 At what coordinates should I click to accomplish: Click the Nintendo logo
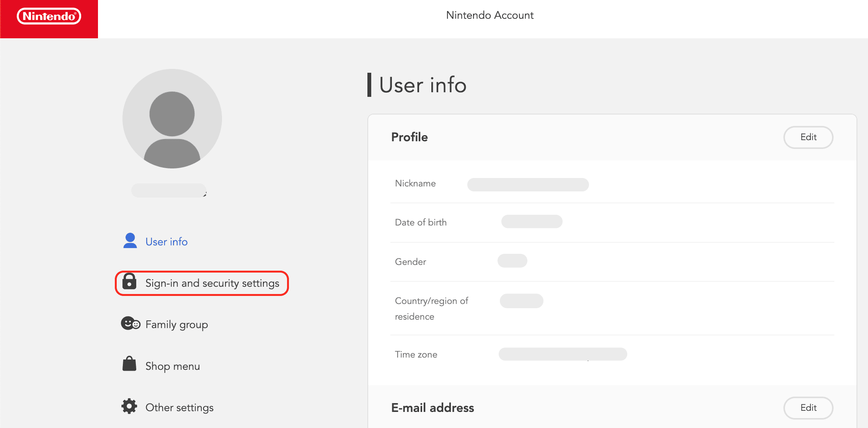[x=49, y=16]
